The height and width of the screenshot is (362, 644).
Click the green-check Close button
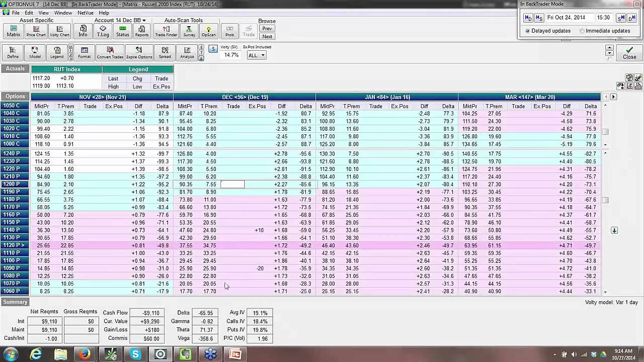pos(629,53)
